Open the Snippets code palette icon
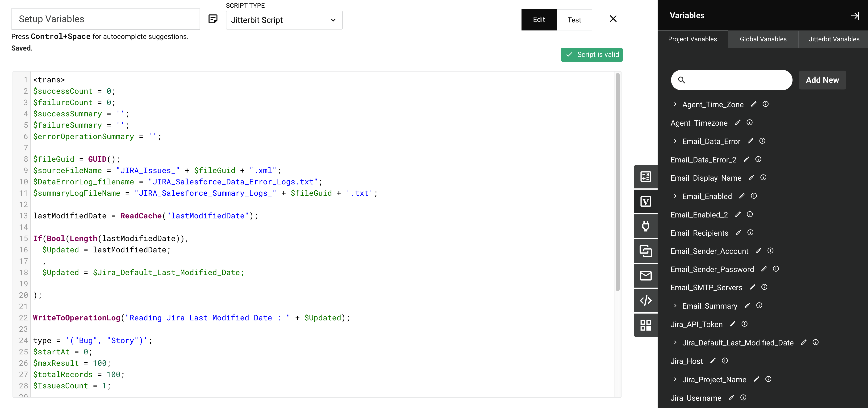The width and height of the screenshot is (868, 408). [646, 300]
